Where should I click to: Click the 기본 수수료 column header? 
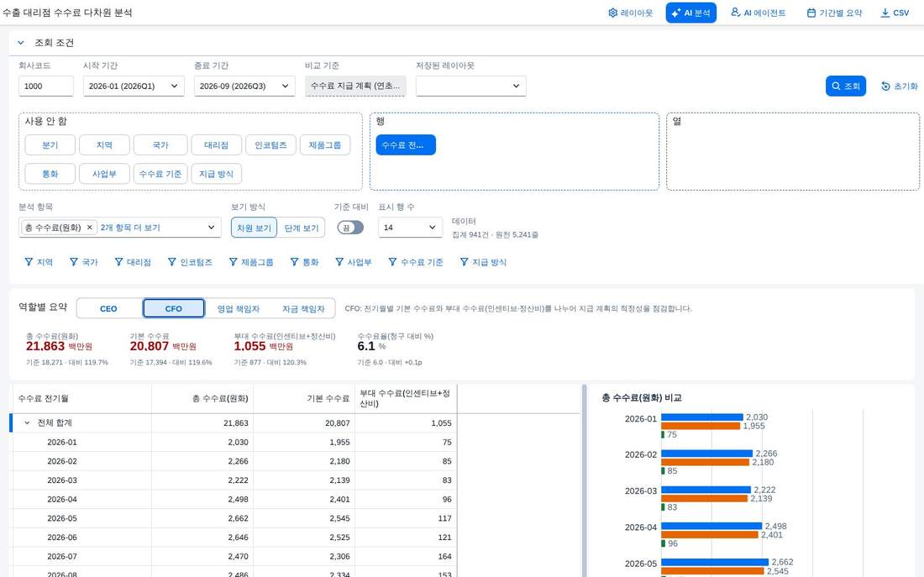[304, 398]
